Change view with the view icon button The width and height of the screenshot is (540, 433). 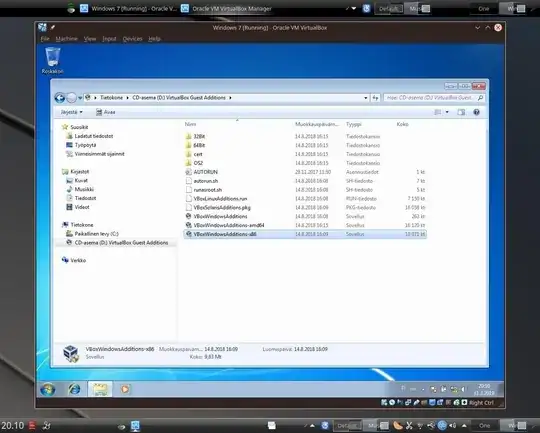coord(438,112)
